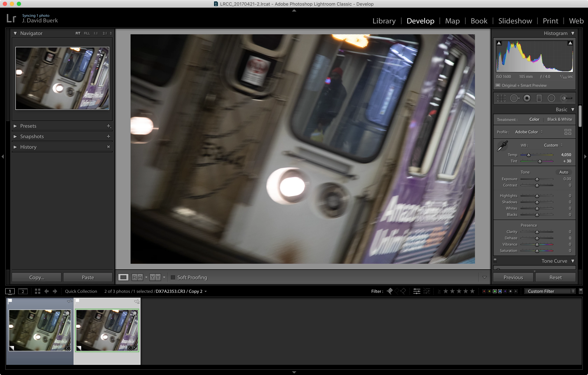Click the Exposure slider handle

(x=537, y=179)
